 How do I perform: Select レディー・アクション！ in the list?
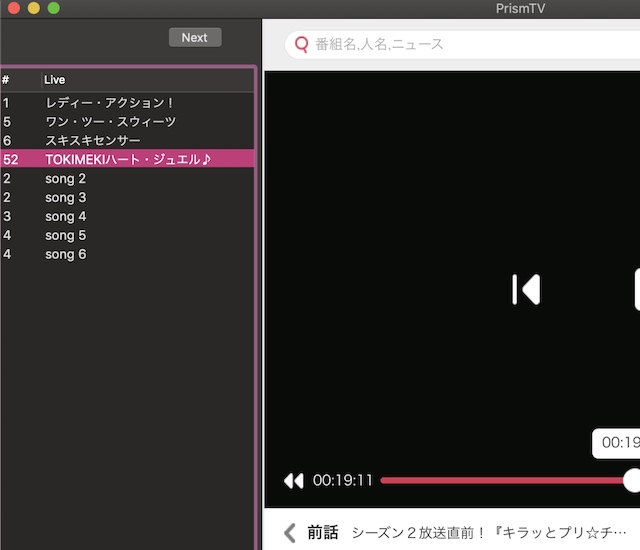[110, 102]
